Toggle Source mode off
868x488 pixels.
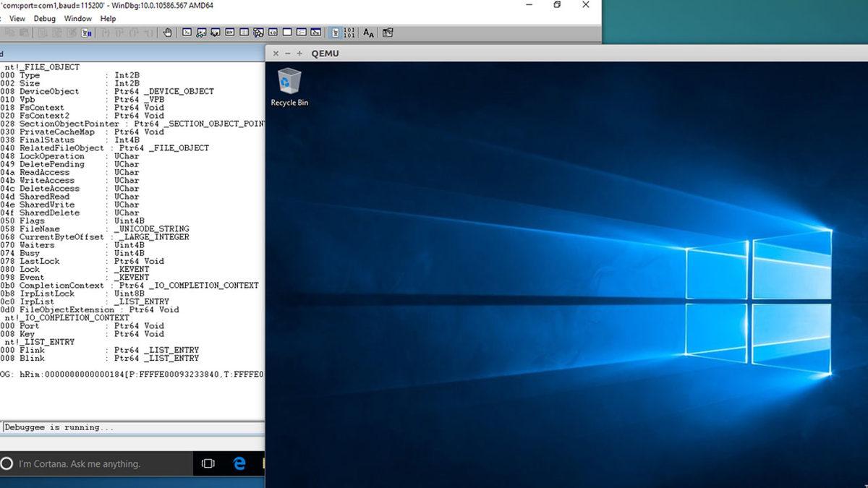point(350,33)
